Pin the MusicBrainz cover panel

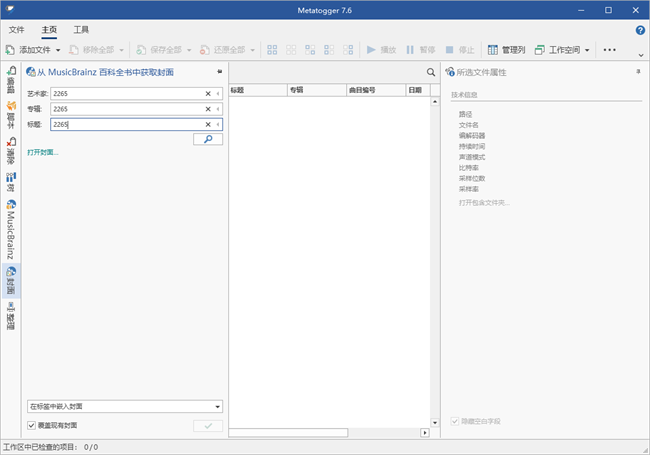coord(219,72)
